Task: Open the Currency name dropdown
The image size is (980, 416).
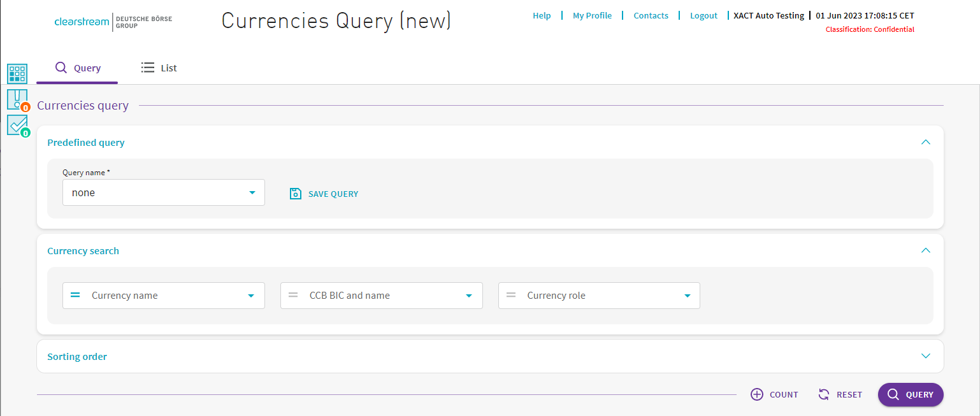Action: 164,296
